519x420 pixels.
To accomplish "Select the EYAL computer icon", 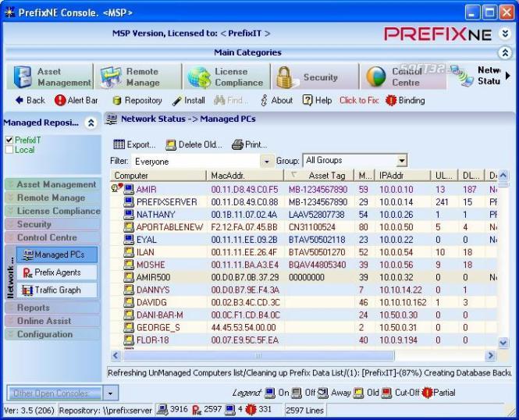I will pos(129,240).
